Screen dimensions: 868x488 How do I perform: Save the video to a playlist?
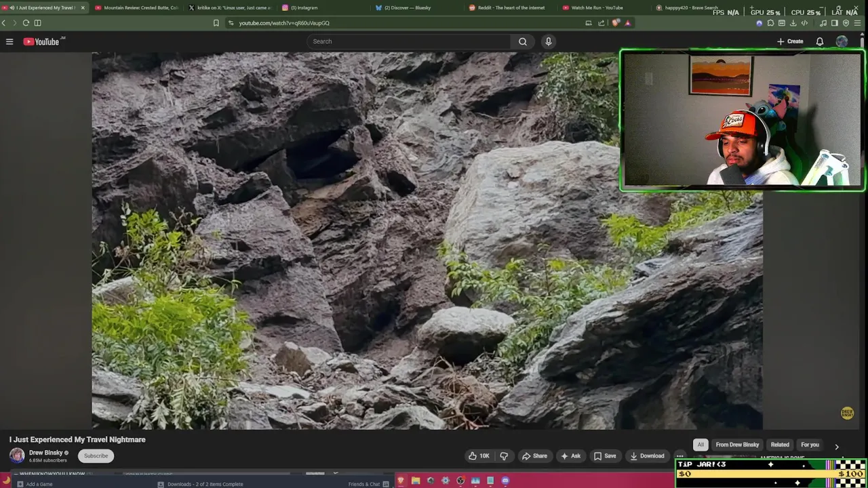tap(605, 456)
